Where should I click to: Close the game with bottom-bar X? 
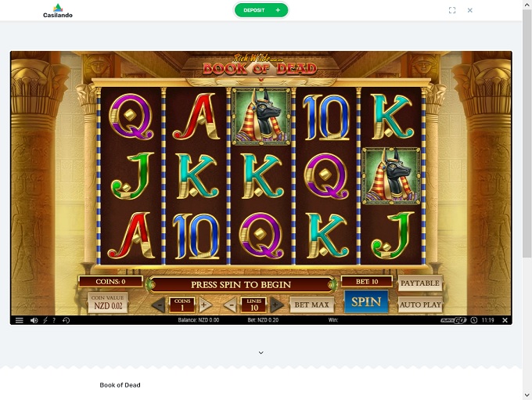[x=505, y=320]
